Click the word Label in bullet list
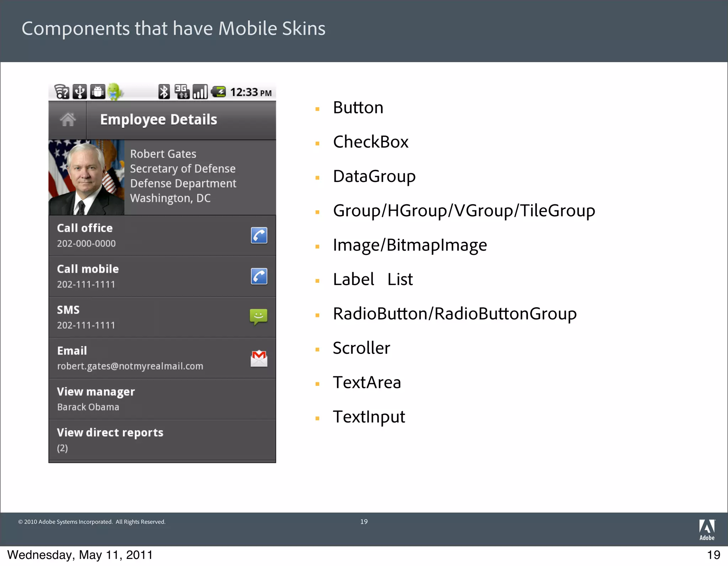Screen dimensions: 728x566 point(353,279)
